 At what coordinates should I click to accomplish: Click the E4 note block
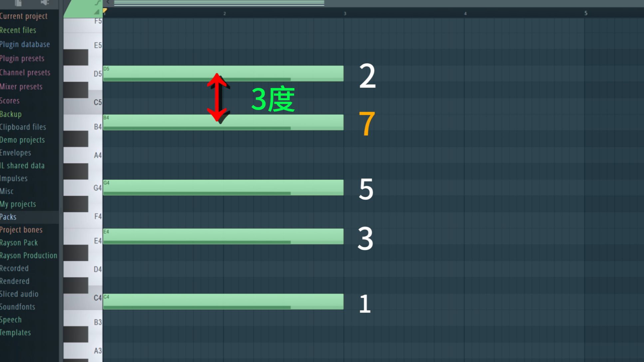pyautogui.click(x=221, y=237)
